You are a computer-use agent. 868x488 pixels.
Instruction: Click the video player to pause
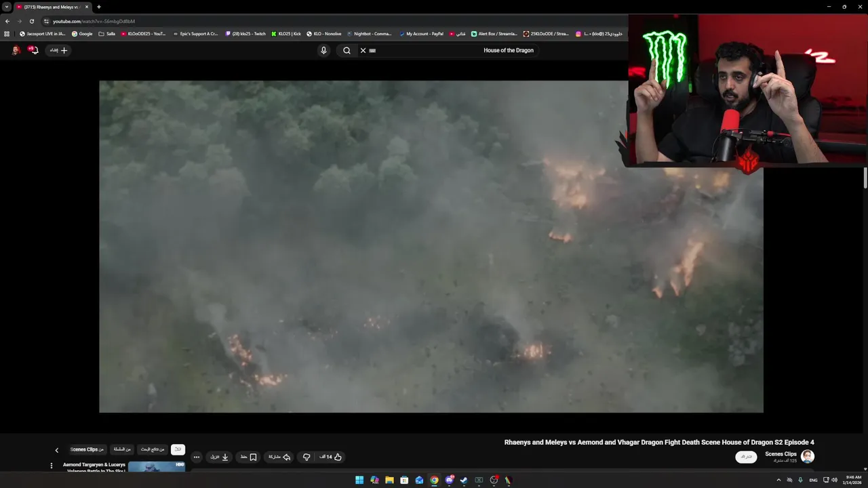431,247
